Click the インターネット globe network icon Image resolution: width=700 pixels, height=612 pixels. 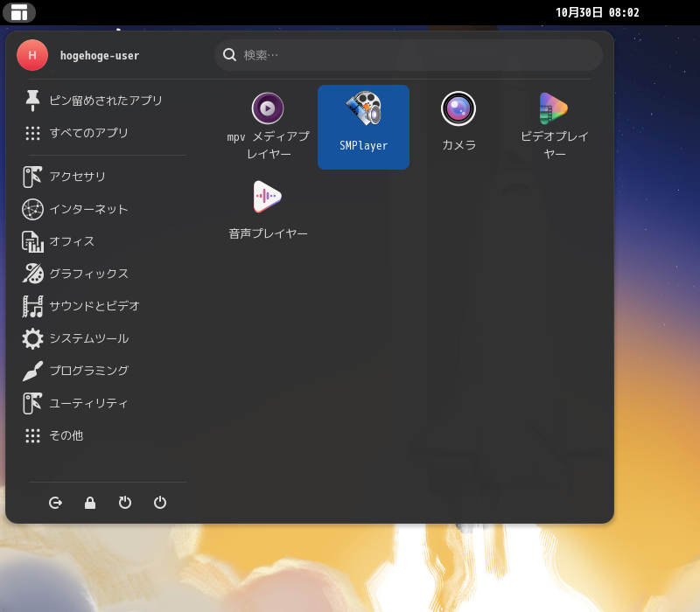pos(32,209)
